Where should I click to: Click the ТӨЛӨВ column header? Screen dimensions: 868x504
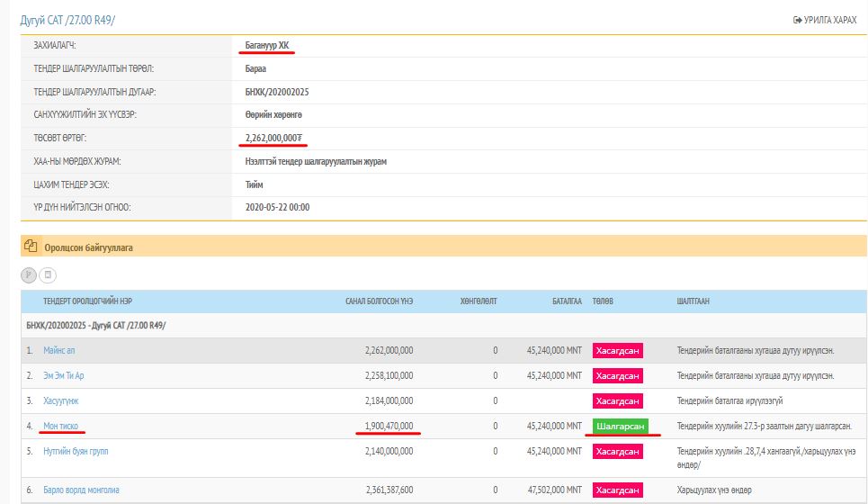pos(602,301)
